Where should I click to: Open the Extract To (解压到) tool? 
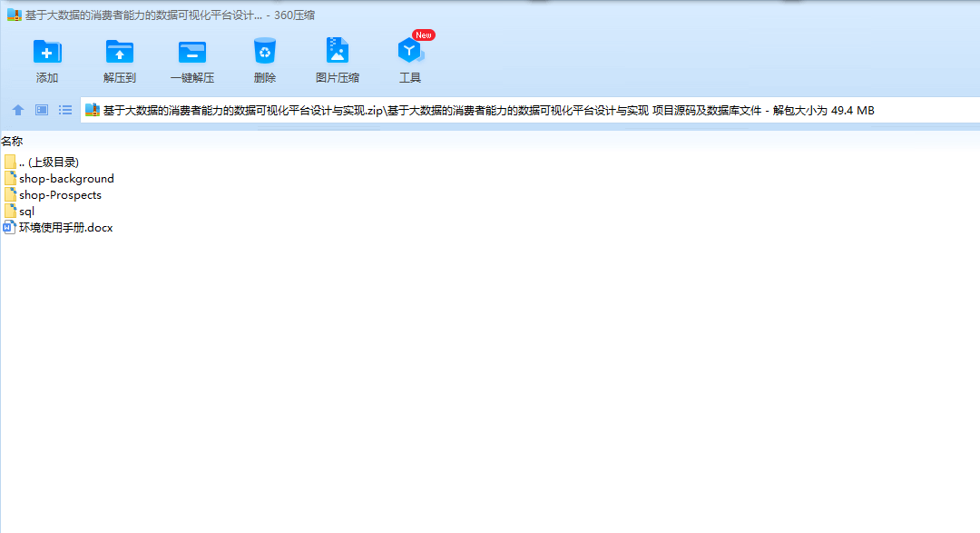pos(120,51)
